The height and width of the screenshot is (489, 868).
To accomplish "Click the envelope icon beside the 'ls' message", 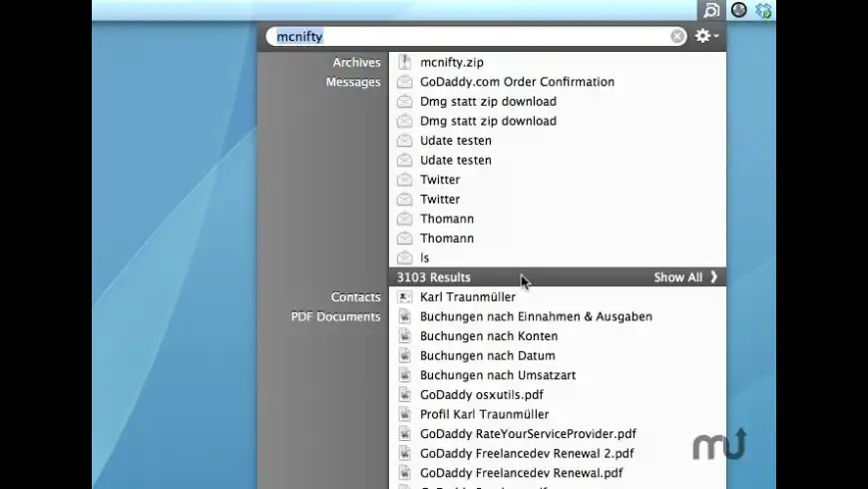I will (405, 257).
